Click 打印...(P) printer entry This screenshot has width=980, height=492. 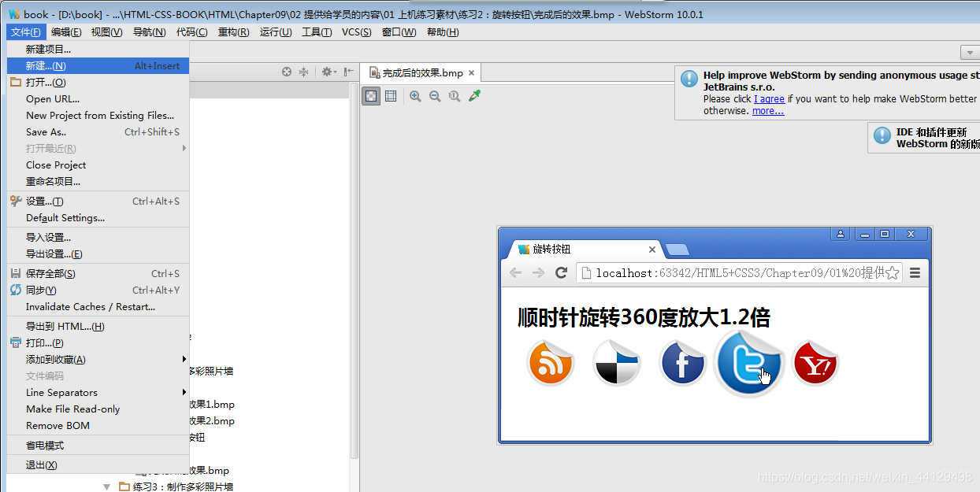98,342
